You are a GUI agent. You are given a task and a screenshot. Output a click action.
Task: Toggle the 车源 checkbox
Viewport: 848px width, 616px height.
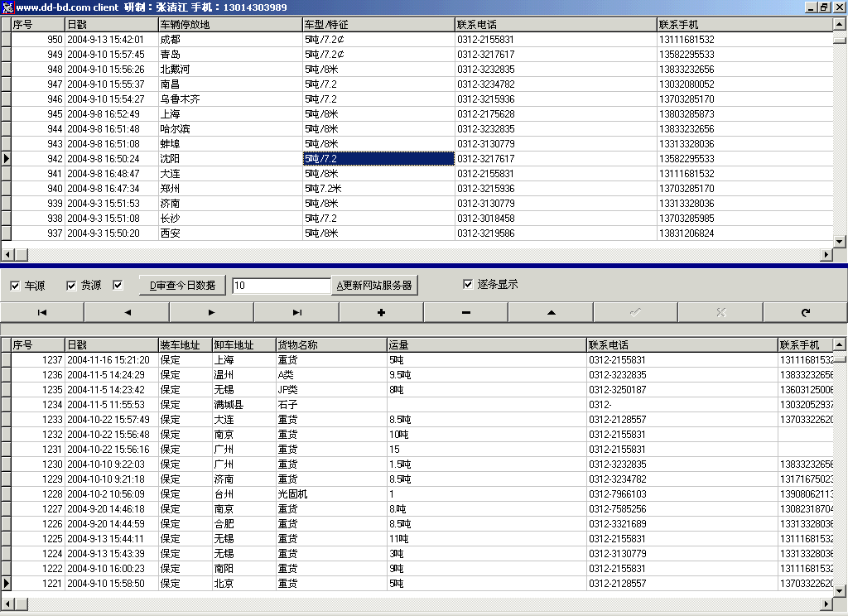[16, 286]
